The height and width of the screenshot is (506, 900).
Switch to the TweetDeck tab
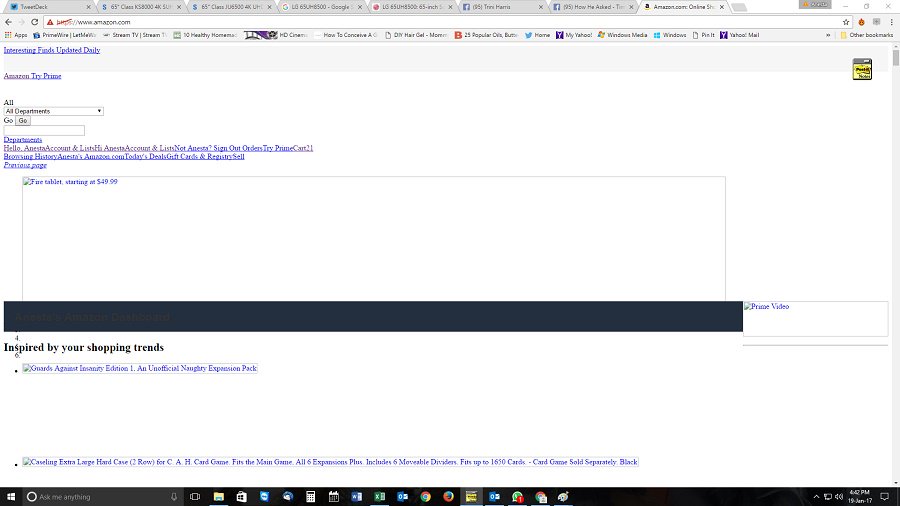pyautogui.click(x=49, y=7)
